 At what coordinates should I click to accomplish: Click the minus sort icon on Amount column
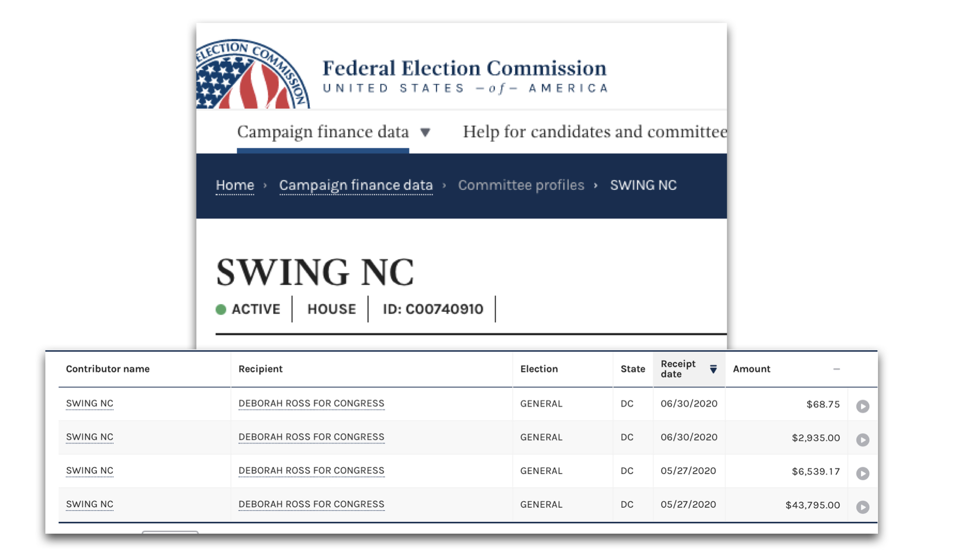pos(836,369)
